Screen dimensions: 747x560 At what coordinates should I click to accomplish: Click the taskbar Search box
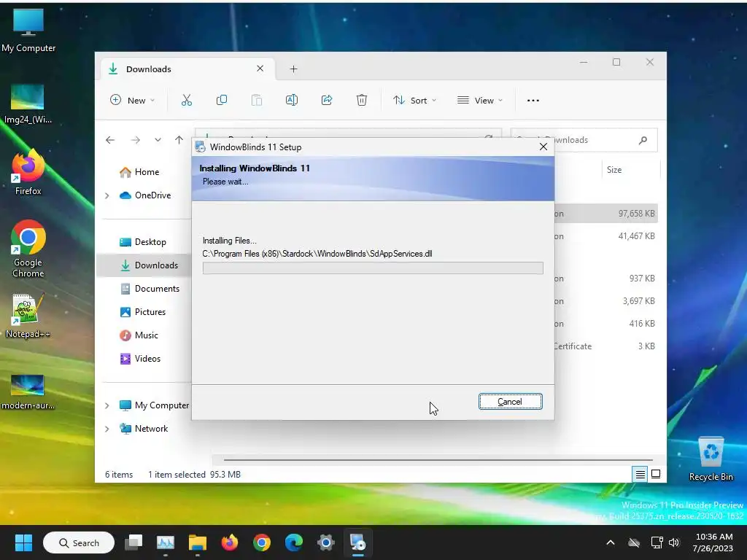[x=79, y=542]
